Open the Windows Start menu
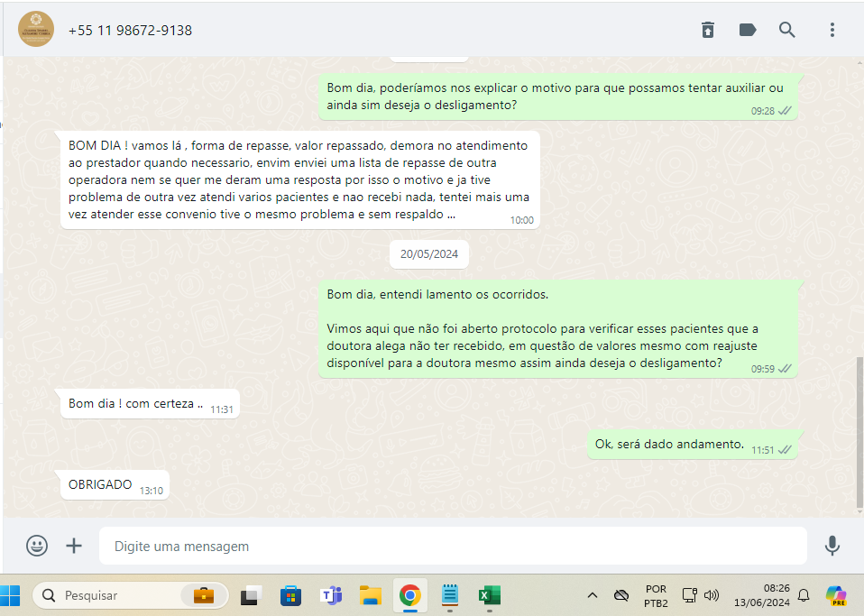864x616 pixels. coord(10,595)
